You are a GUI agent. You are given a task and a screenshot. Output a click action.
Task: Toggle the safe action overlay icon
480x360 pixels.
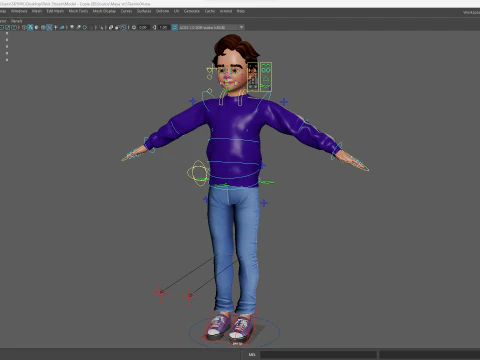click(x=7, y=27)
